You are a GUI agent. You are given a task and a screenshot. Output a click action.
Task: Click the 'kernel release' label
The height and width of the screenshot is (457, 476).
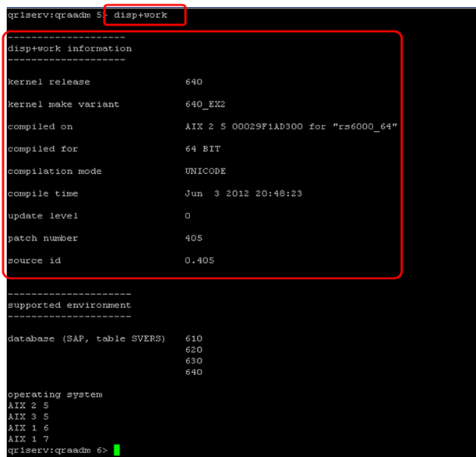[48, 82]
